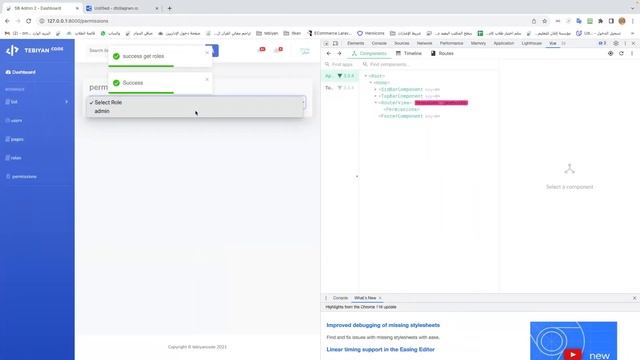Go back using browser back arrow

point(7,21)
